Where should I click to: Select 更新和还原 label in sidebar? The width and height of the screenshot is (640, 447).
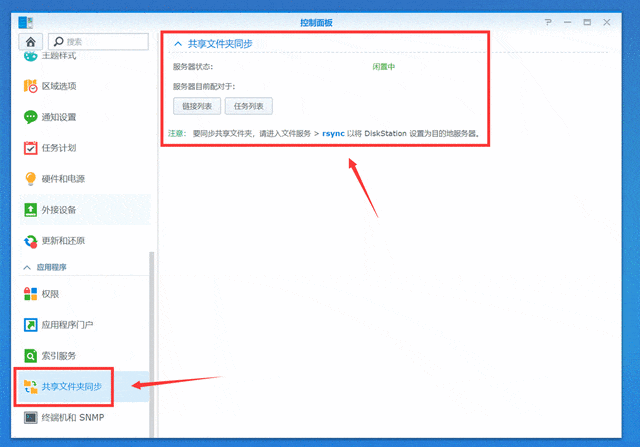pos(63,241)
